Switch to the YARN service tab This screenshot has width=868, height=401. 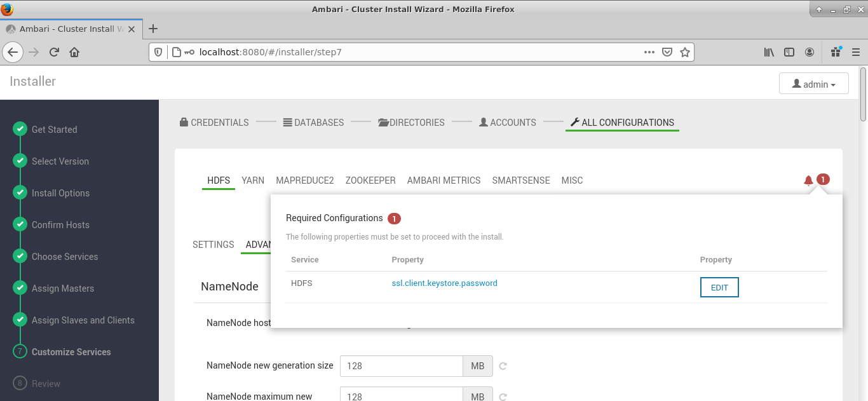pyautogui.click(x=253, y=180)
